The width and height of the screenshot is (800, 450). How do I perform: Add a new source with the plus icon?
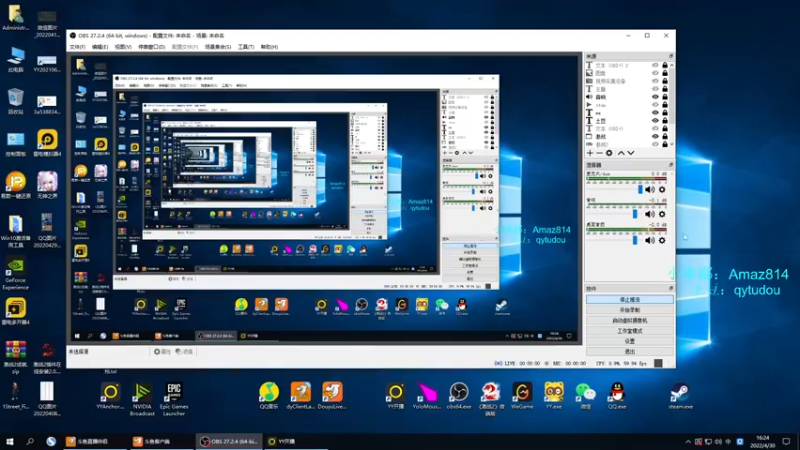[x=590, y=153]
